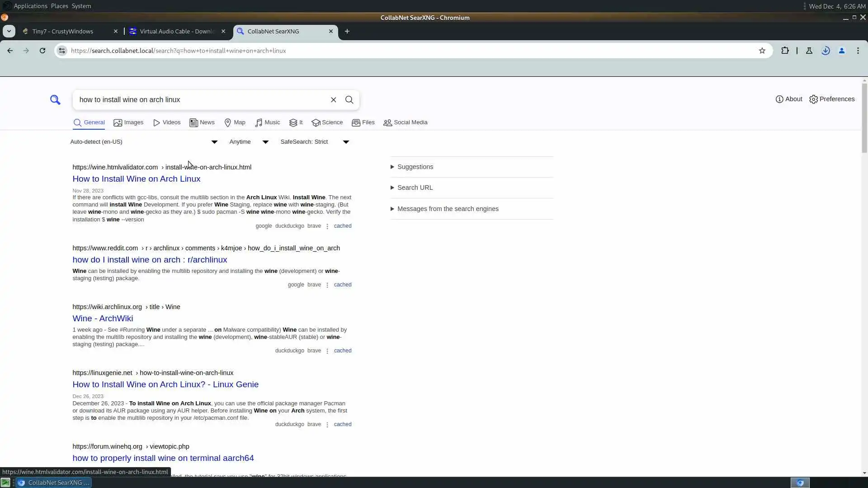Click the SearXNG logo home icon
Image resolution: width=868 pixels, height=488 pixels.
pos(55,100)
